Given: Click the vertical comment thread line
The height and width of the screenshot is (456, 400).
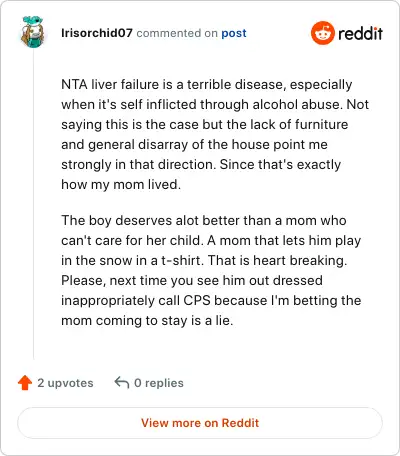Looking at the screenshot, I should 33,203.
